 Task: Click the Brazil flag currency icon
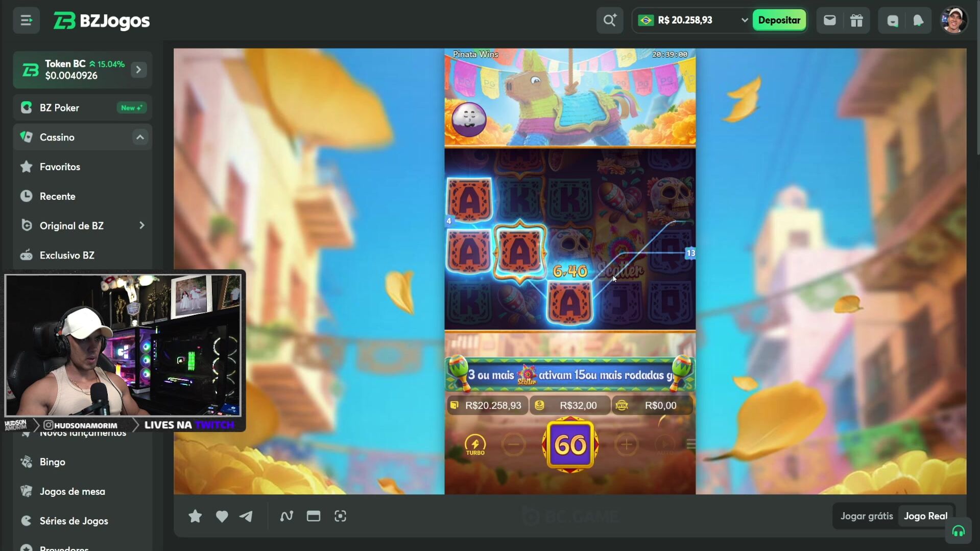[x=646, y=20]
